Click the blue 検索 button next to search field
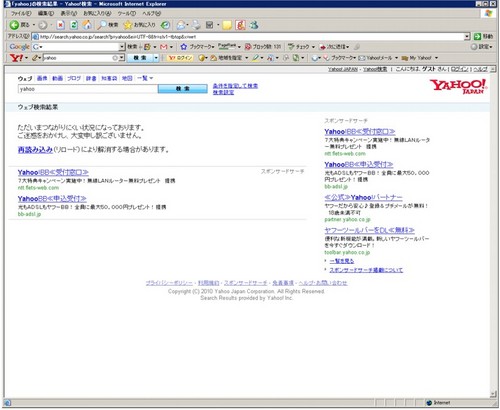Viewport: 500px width, 410px height. pos(183,89)
